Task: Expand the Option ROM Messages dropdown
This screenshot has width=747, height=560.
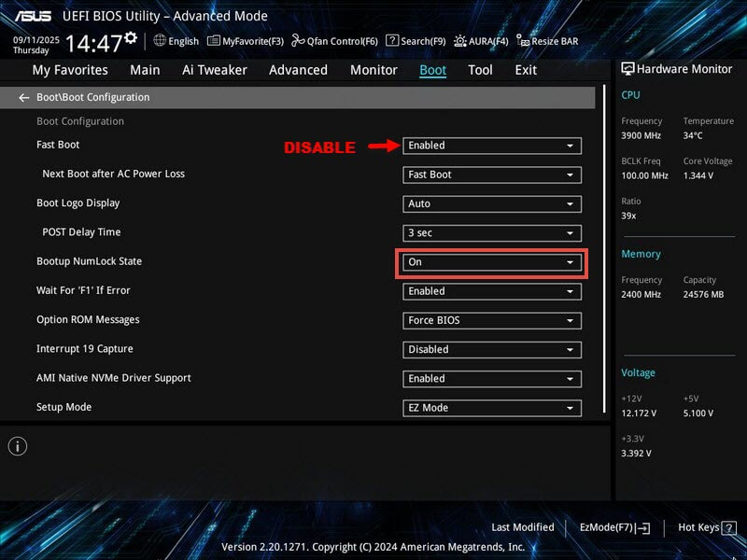Action: [492, 320]
